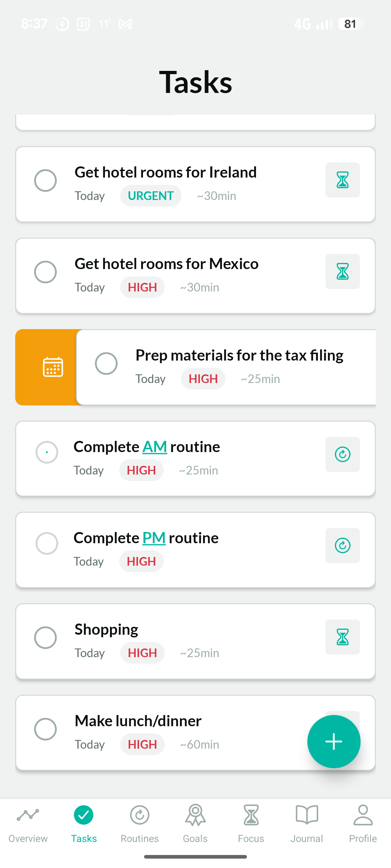
Task: Add a new task with plus button
Action: pos(333,742)
